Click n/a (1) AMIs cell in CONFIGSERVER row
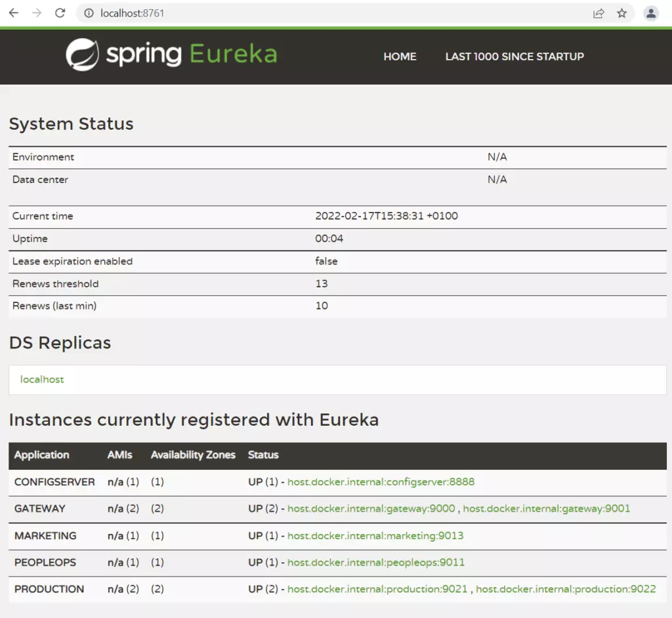This screenshot has width=672, height=618. [x=123, y=482]
